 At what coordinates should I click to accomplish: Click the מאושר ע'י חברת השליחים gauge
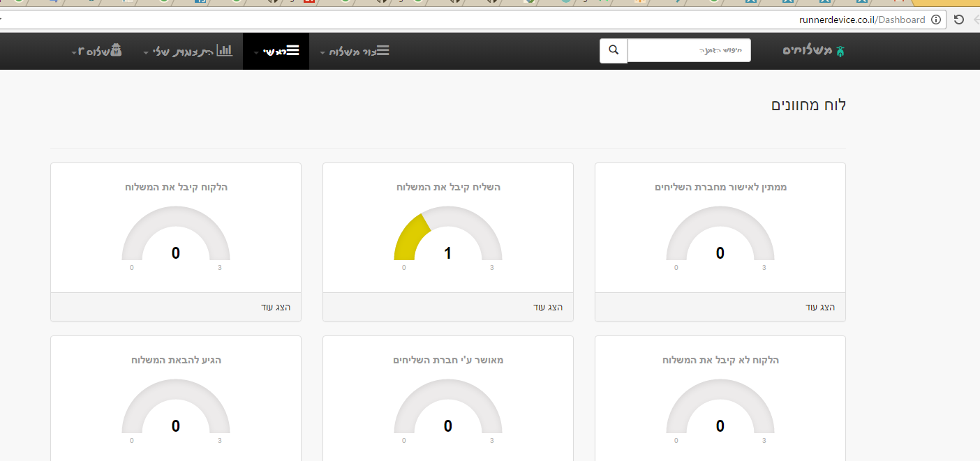pyautogui.click(x=448, y=407)
